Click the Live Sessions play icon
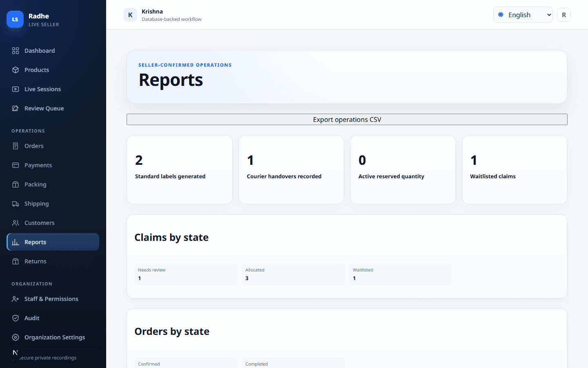The image size is (588, 368). click(x=16, y=89)
